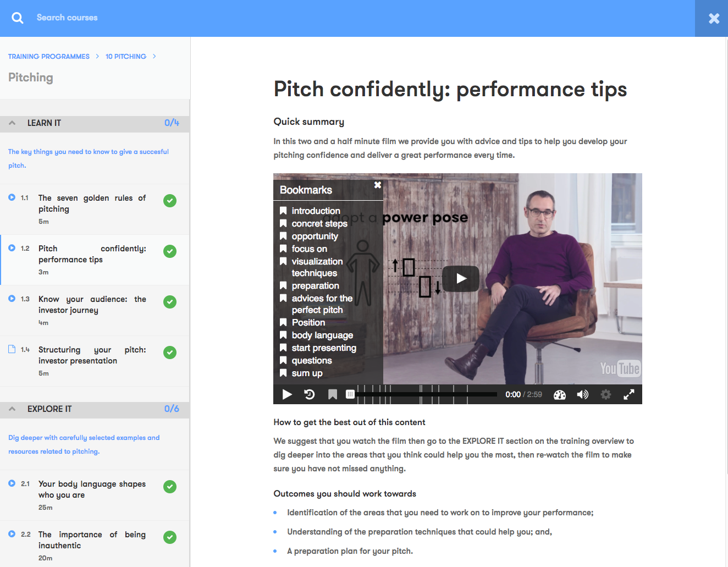Jump to the opportunity bookmark
Screen dimensions: 728x567
(315, 236)
